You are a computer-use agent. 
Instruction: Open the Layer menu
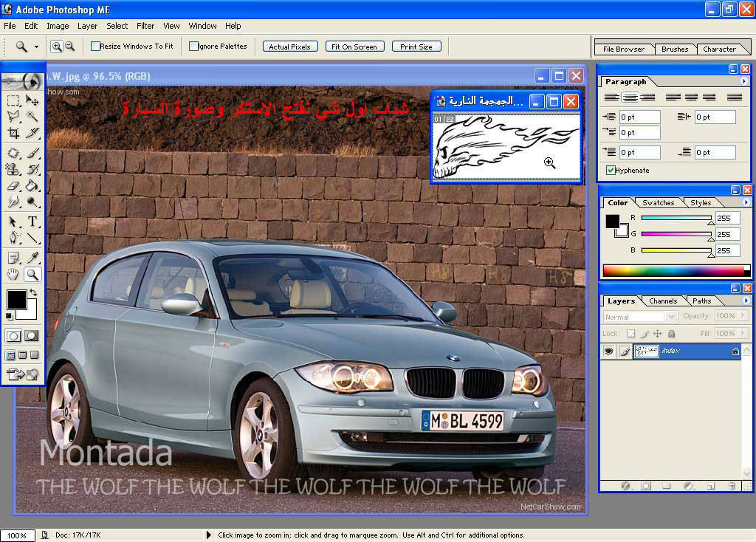click(x=87, y=26)
